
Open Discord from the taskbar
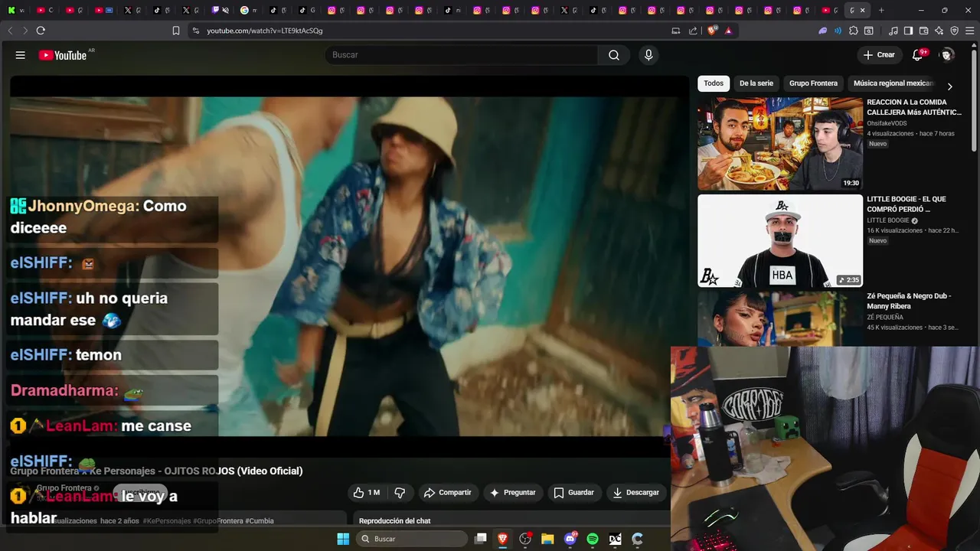click(x=570, y=539)
